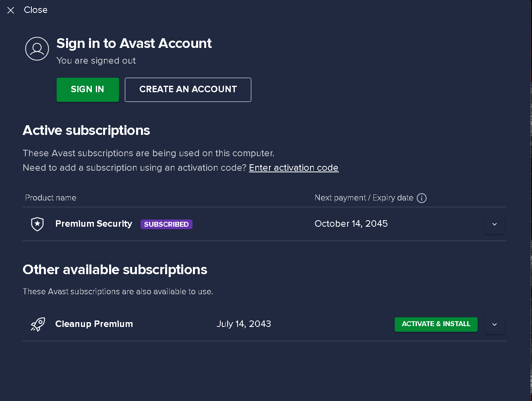Click the Cleanup Premium rocket icon

tap(38, 324)
